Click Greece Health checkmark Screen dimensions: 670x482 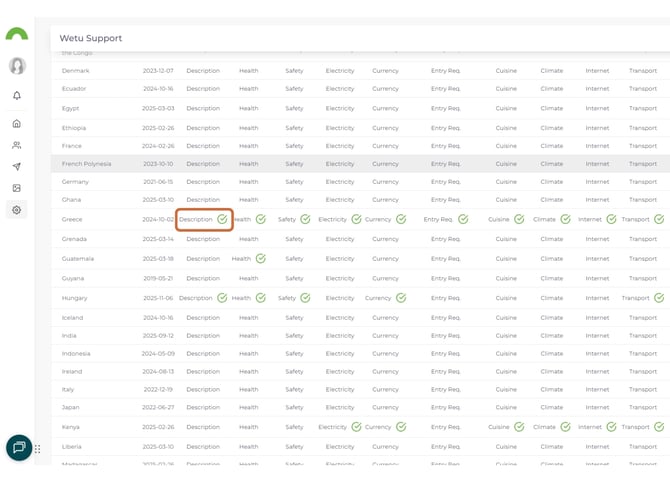261,219
